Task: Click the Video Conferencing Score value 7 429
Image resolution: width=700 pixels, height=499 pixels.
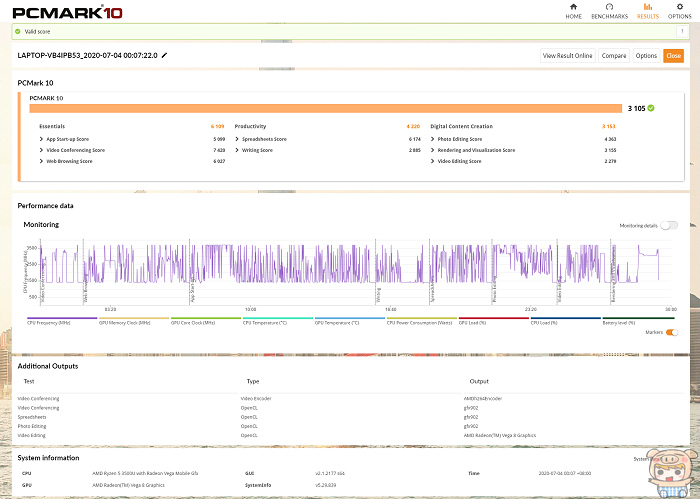Action: pyautogui.click(x=219, y=150)
